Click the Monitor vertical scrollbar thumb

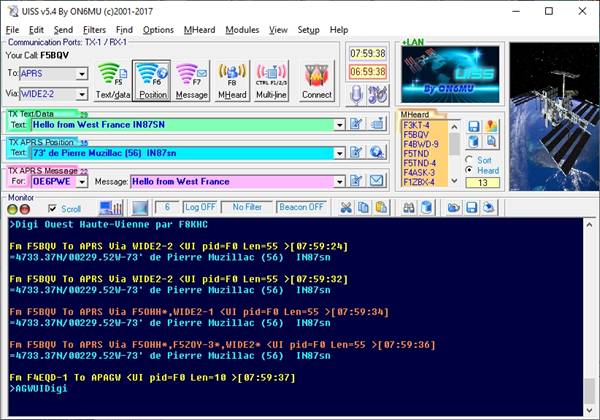(589, 390)
